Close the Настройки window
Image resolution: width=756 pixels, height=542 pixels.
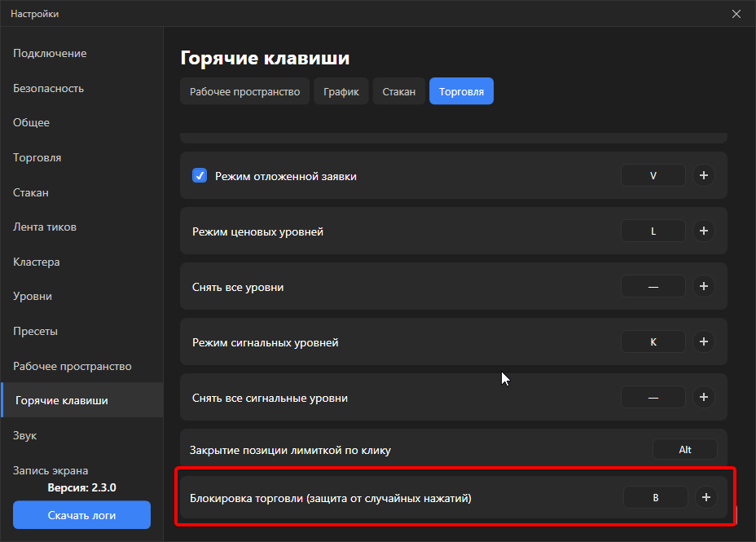click(x=736, y=14)
